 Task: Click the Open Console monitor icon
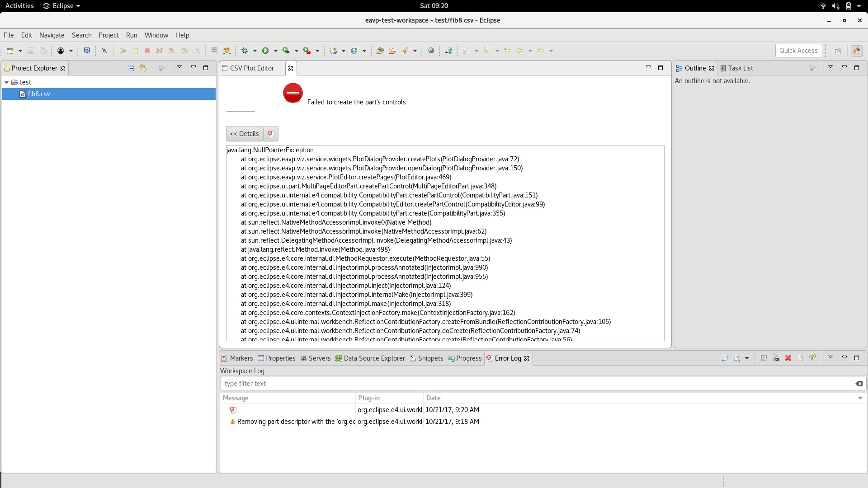coord(87,51)
